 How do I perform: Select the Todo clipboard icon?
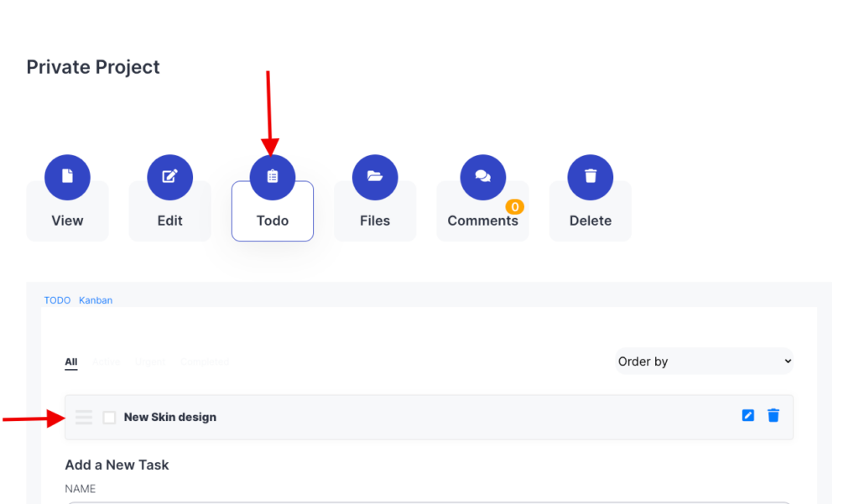tap(273, 177)
